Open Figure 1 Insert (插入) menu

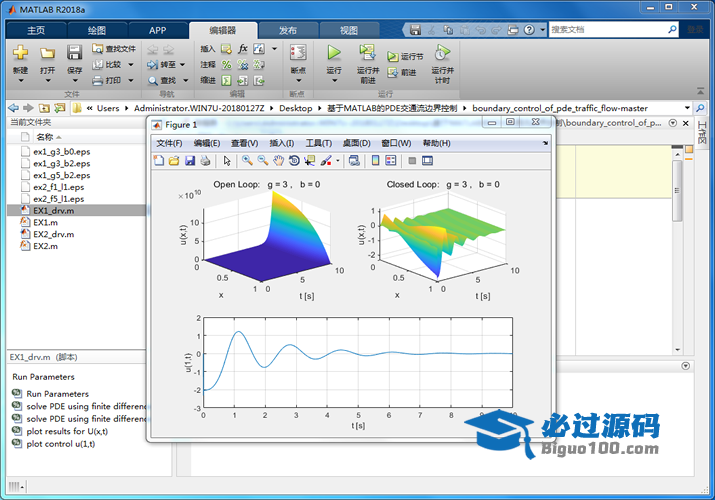pyautogui.click(x=281, y=143)
